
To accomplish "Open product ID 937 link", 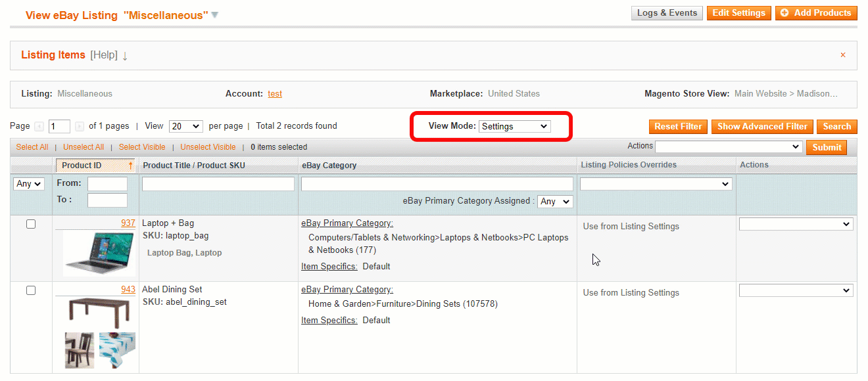I will [x=128, y=223].
